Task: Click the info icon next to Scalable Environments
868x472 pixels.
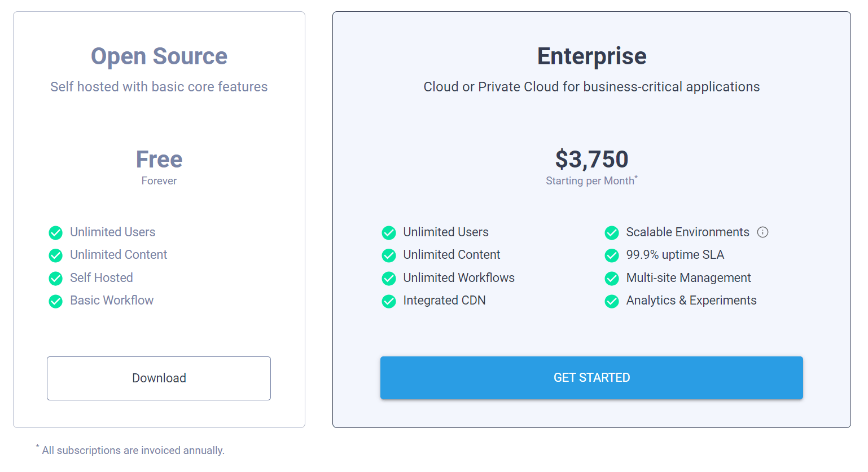Action: [x=763, y=232]
